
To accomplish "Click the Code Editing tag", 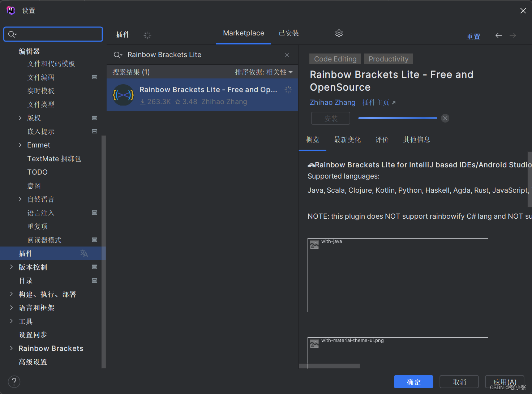I will tap(335, 59).
